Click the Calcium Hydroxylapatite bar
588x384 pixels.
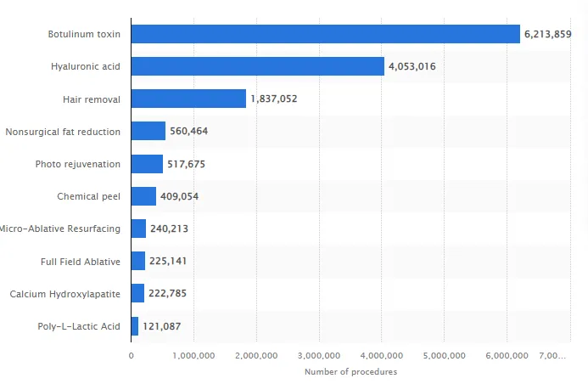(x=137, y=293)
